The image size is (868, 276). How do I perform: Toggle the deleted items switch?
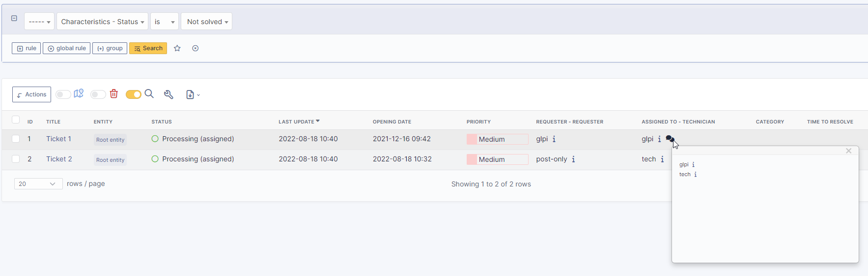coord(98,94)
